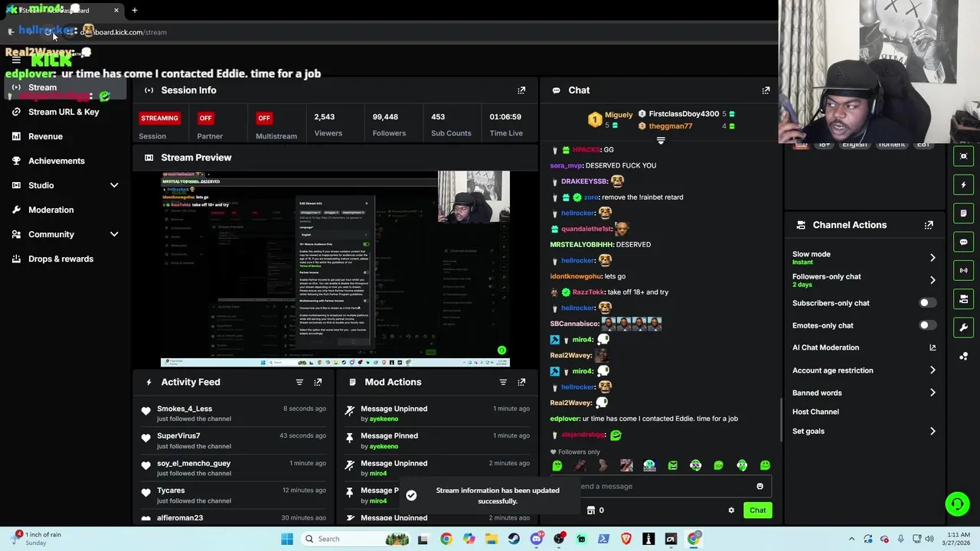980x551 pixels.
Task: Pop out the Chat panel
Action: [766, 90]
